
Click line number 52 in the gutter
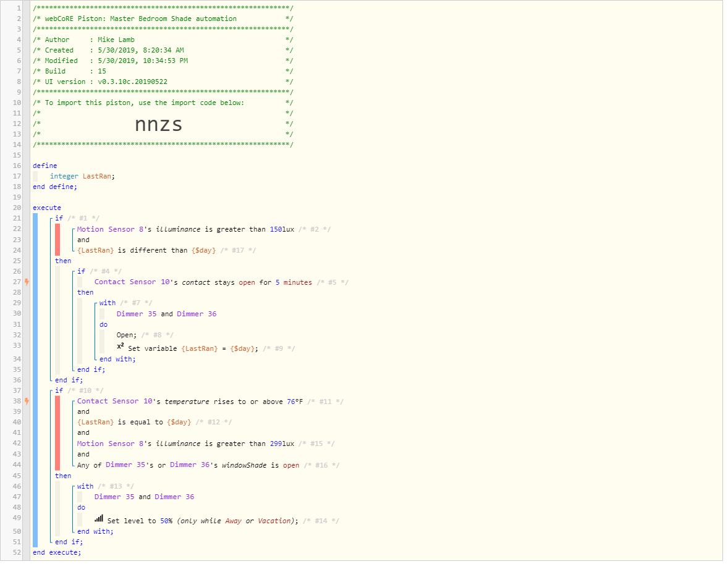coord(17,553)
